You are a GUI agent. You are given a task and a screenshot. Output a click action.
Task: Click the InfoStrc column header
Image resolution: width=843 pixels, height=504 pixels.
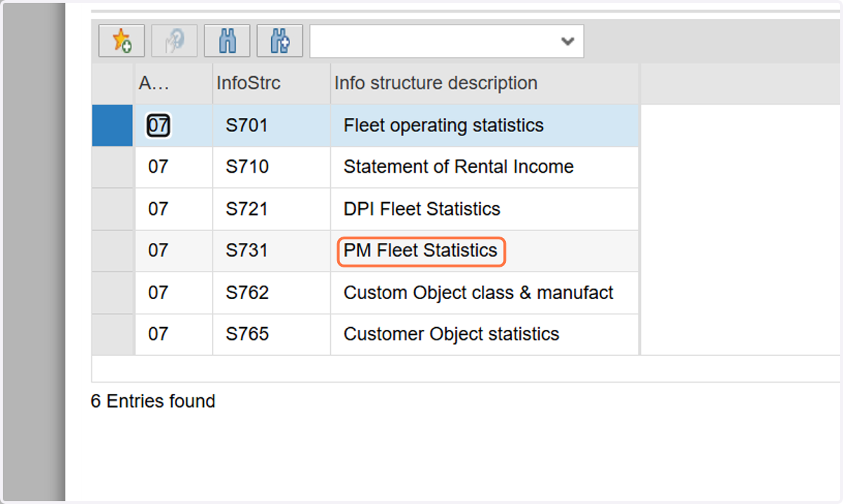click(271, 83)
